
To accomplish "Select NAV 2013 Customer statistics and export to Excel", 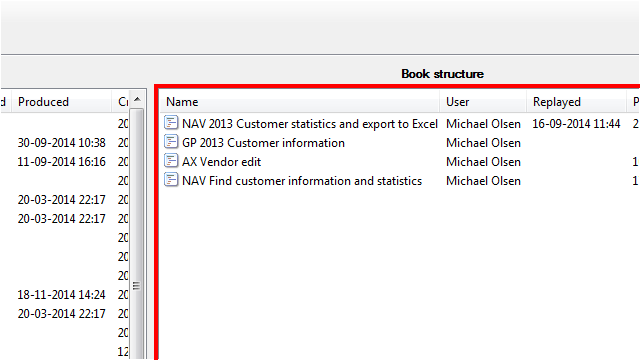I will pos(310,124).
